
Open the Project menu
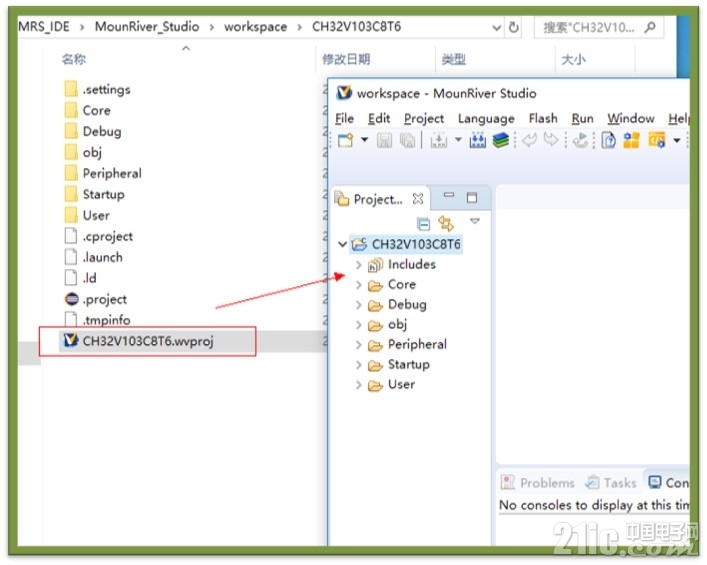tap(424, 119)
